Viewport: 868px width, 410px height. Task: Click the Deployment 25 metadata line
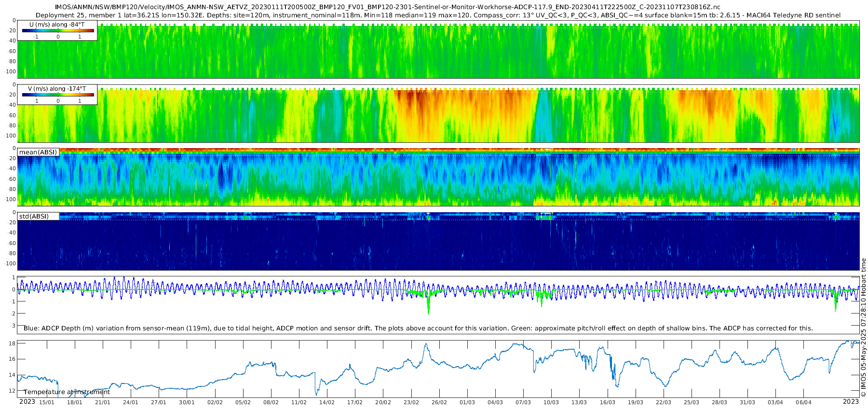(438, 15)
